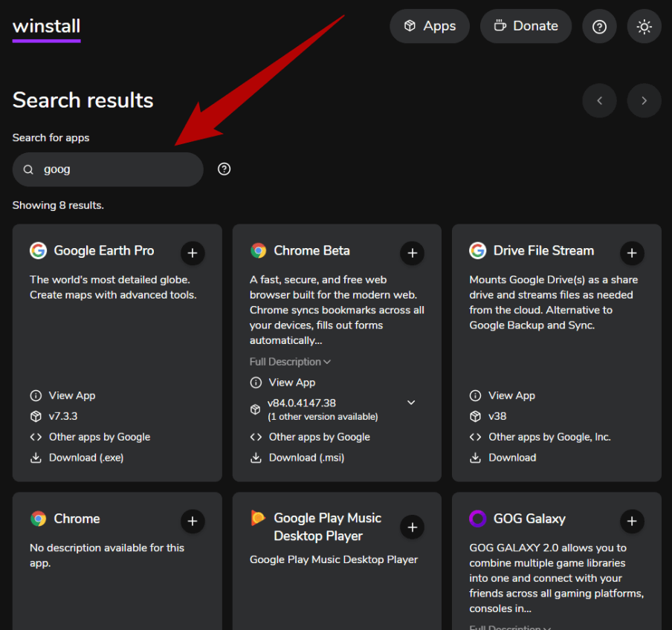
Task: Add Google Earth Pro to selection
Action: click(x=193, y=253)
